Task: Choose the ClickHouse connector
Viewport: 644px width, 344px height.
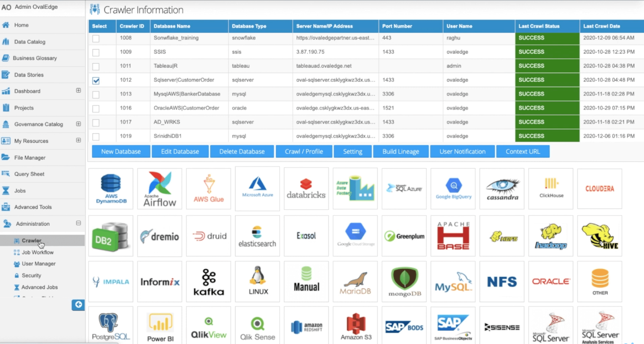Action: click(551, 189)
